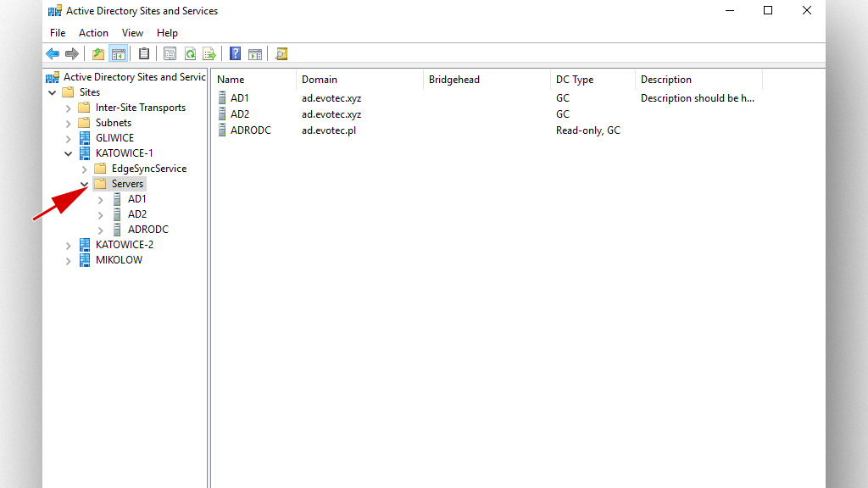Click the Bridgehead column header
The image size is (868, 488).
coord(487,80)
